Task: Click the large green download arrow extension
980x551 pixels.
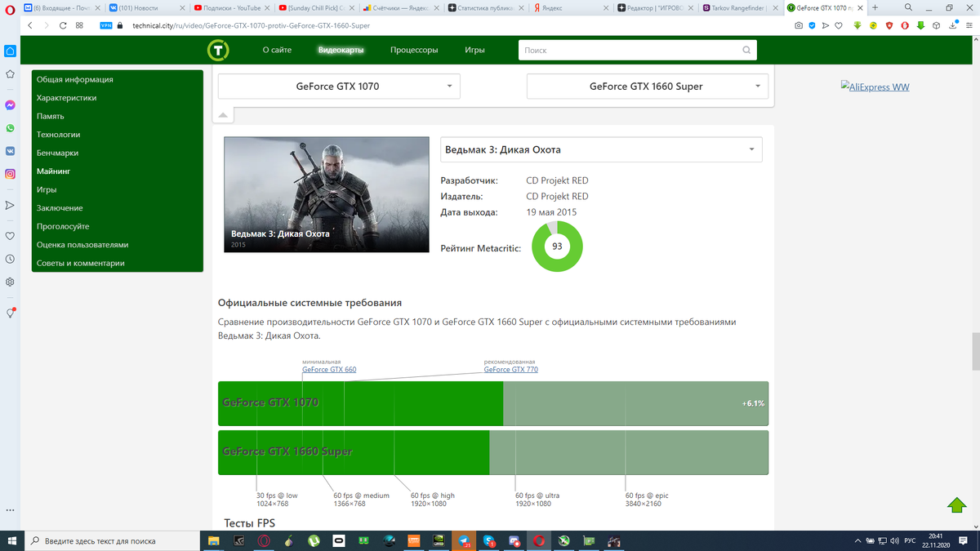Action: click(920, 25)
